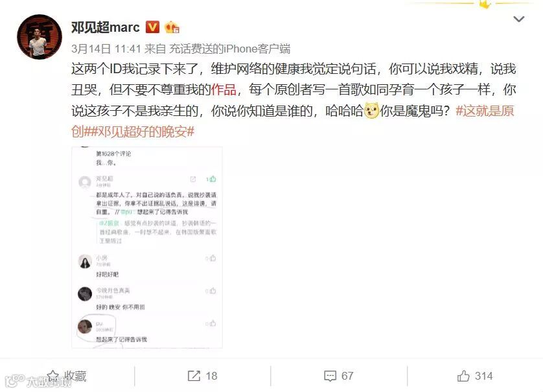Click the 3月14日 11:41 timestamp
This screenshot has width=543, height=392.
(x=106, y=49)
